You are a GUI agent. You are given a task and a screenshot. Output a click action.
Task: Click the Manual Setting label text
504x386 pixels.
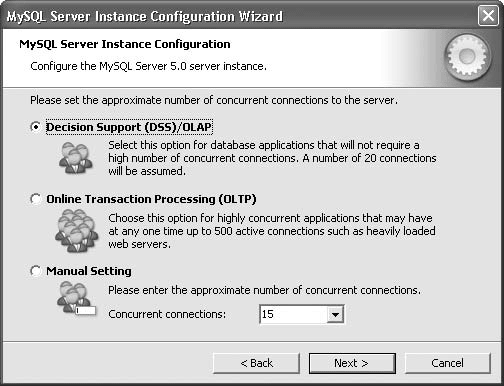click(x=89, y=271)
